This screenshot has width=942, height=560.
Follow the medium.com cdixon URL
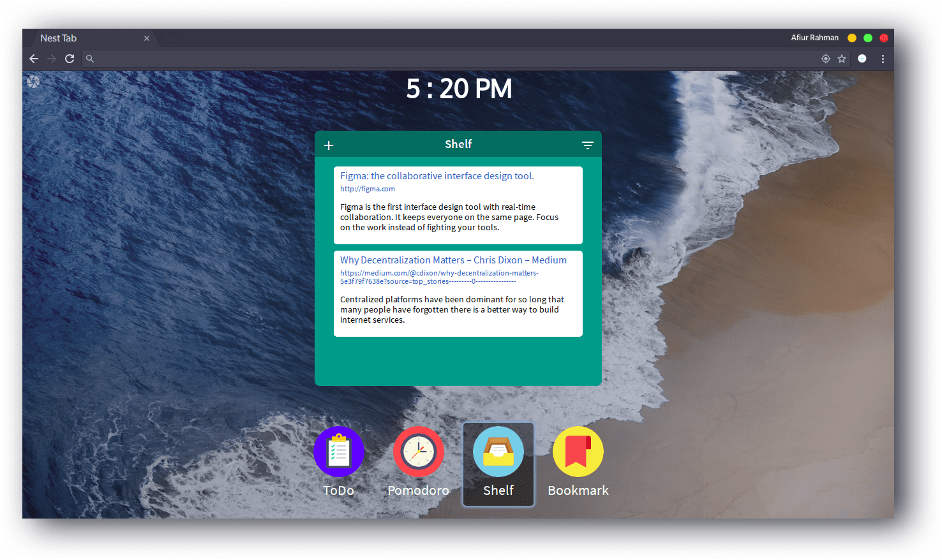(x=439, y=277)
